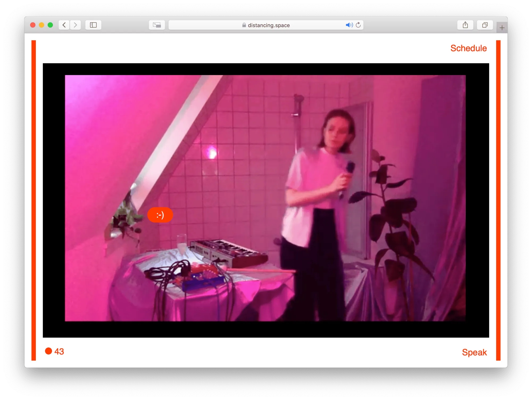Image resolution: width=532 pixels, height=400 pixels.
Task: Click the live video stream
Action: pyautogui.click(x=265, y=198)
